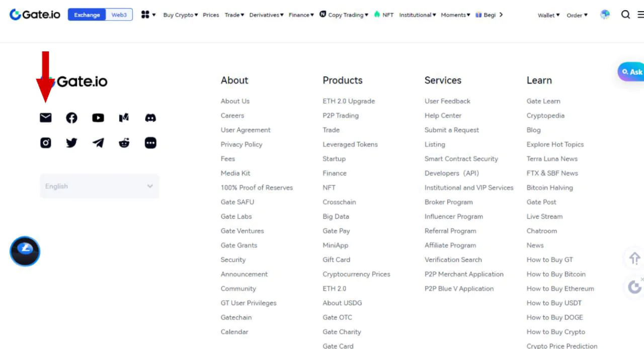The width and height of the screenshot is (644, 349).
Task: Expand the Buy Crypto dropdown
Action: pos(181,15)
